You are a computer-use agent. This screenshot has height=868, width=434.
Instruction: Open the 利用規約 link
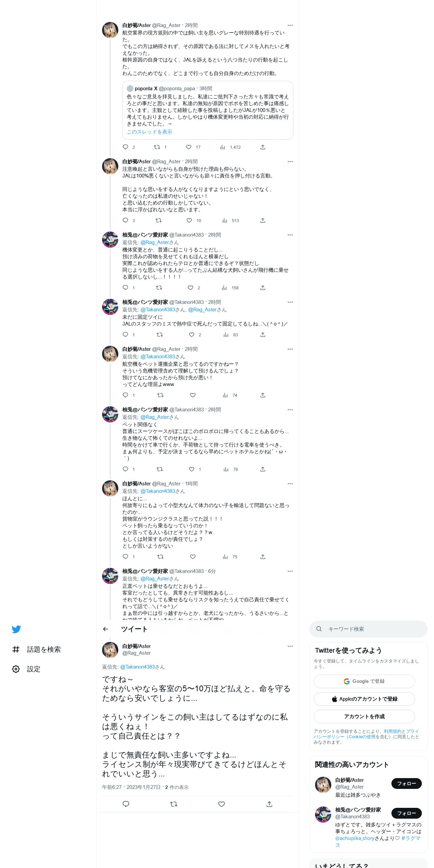pos(392,731)
